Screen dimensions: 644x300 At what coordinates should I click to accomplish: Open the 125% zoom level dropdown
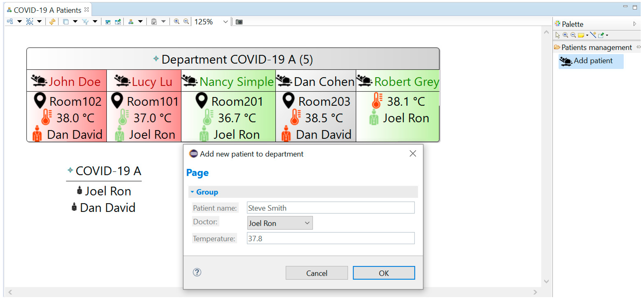pyautogui.click(x=225, y=22)
